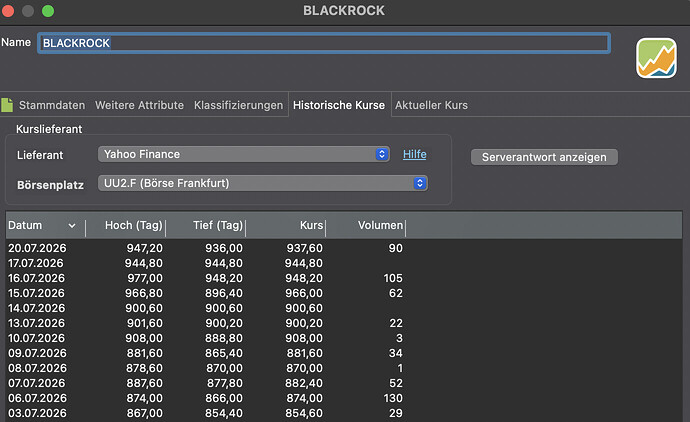Open the Börsenplatz UU2.F dropdown
Viewport: 690px width, 422px height.
point(263,183)
